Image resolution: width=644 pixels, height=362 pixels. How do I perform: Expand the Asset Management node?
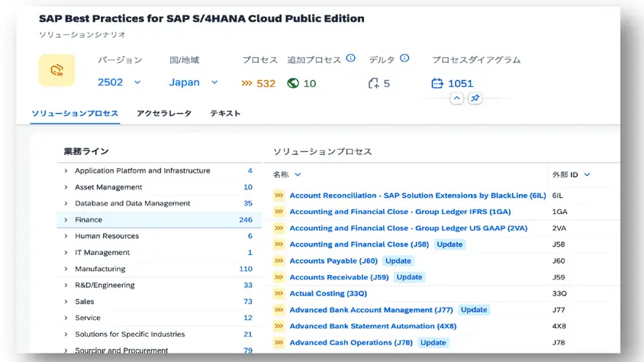[66, 187]
